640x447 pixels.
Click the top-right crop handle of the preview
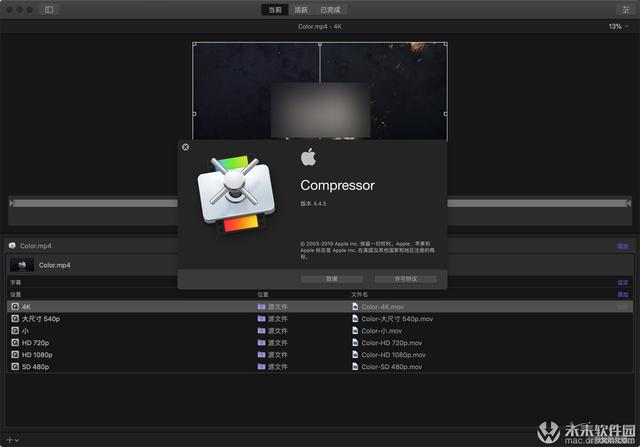[445, 44]
